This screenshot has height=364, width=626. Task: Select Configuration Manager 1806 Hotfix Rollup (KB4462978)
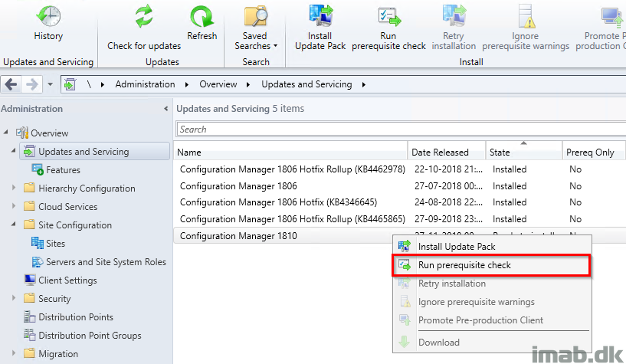point(399,169)
